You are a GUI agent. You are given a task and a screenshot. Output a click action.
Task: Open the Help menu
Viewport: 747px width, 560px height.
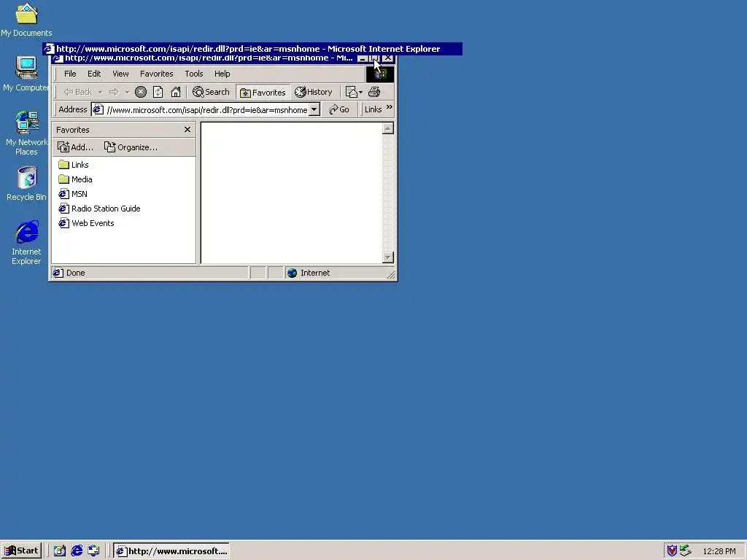(222, 74)
